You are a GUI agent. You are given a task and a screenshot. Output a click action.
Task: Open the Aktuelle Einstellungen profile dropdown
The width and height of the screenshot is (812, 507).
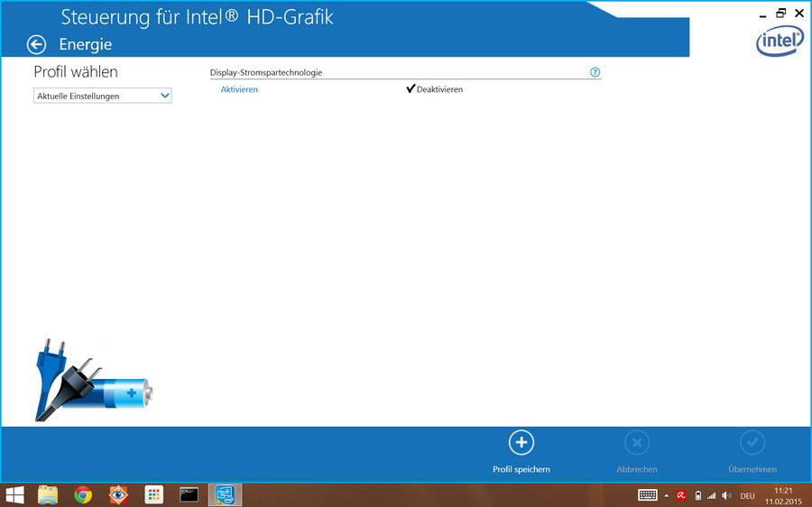click(x=103, y=96)
